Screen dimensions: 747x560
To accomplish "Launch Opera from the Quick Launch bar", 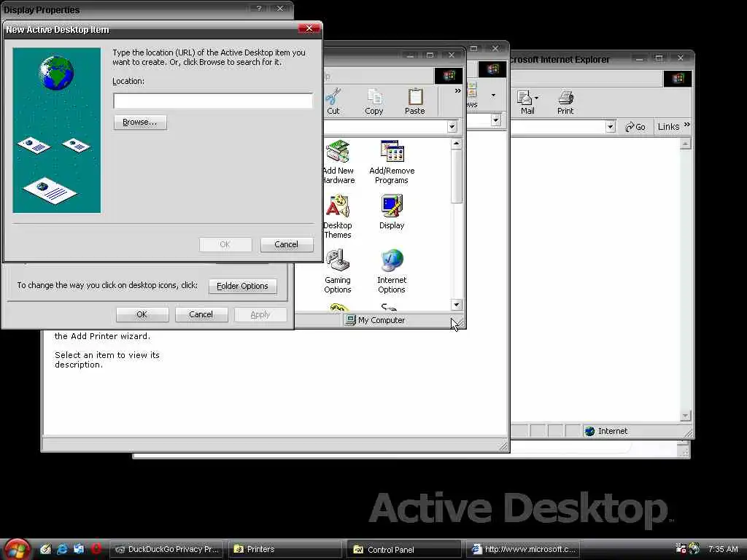I will [x=96, y=549].
